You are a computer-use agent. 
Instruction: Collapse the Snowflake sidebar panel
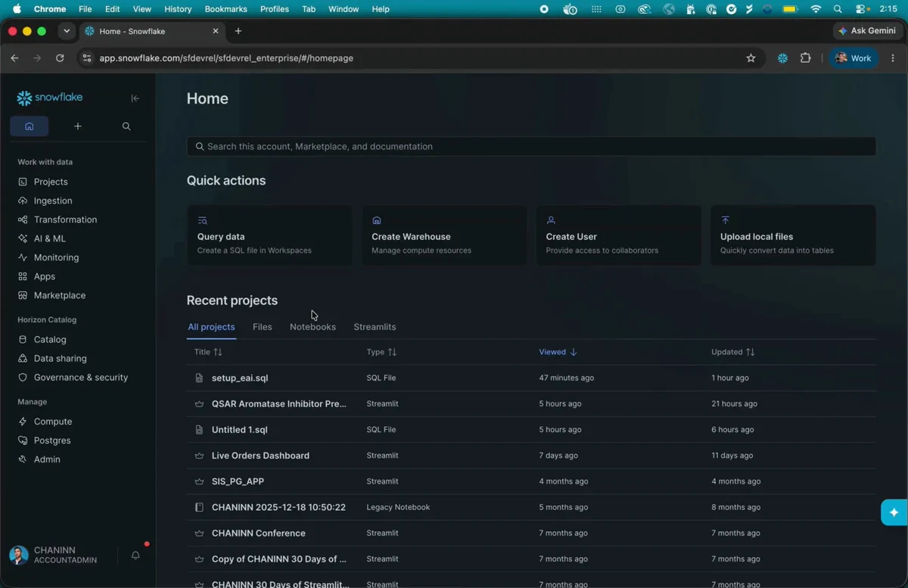click(135, 98)
